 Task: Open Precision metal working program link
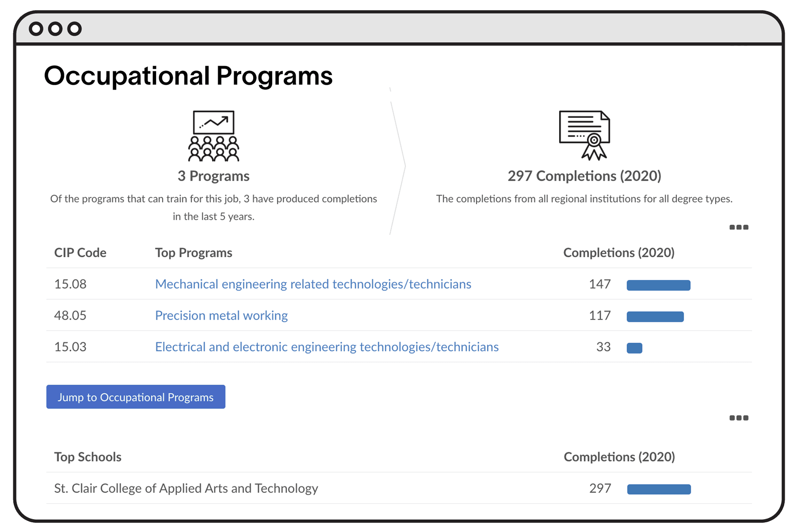coord(221,316)
